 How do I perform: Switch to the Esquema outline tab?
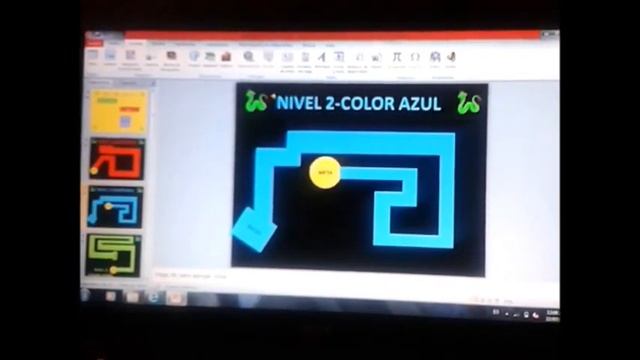tap(129, 83)
